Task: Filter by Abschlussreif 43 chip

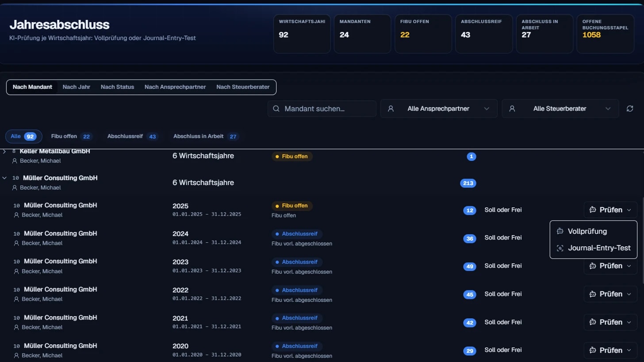Action: 132,137
